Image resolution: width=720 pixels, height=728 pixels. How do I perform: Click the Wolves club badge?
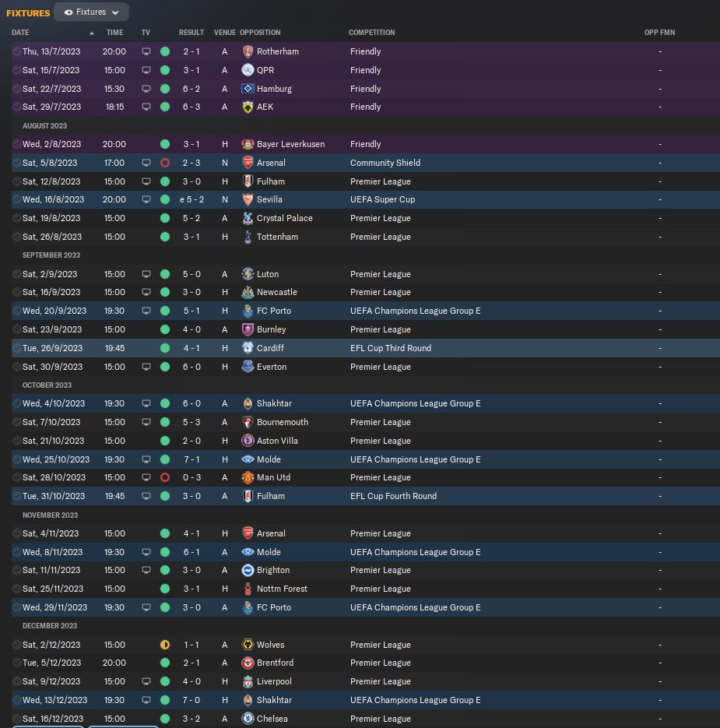pyautogui.click(x=248, y=645)
